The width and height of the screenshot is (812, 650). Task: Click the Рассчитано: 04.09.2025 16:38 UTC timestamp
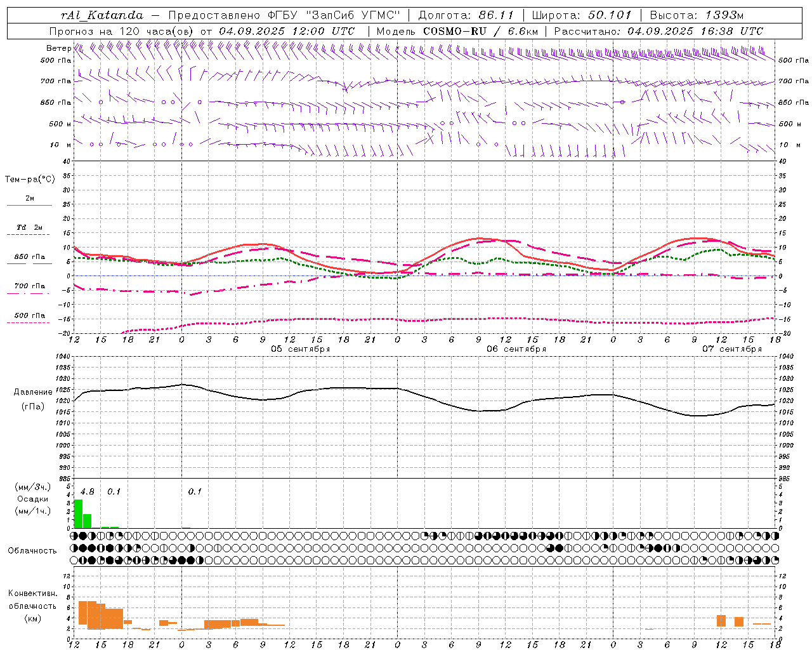(x=658, y=31)
